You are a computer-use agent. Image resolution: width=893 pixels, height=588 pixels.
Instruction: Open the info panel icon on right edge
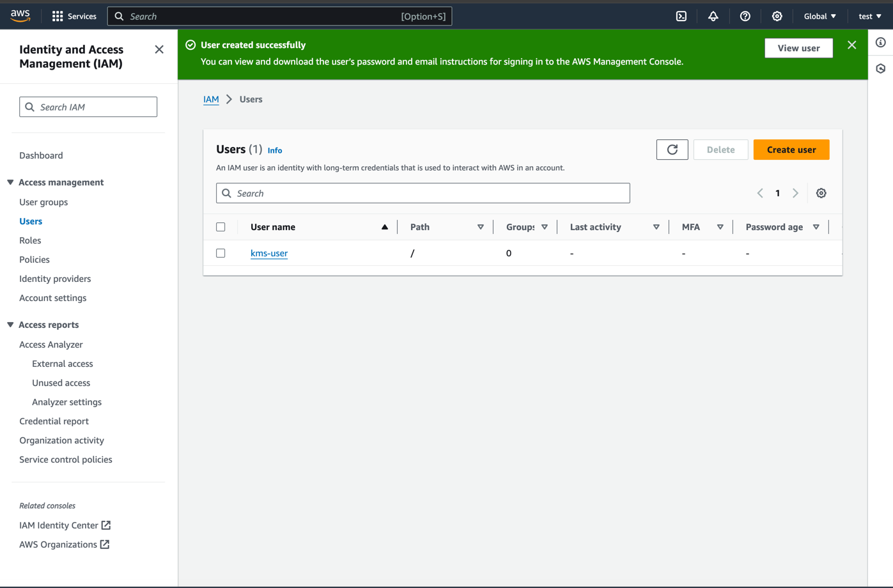pos(881,42)
